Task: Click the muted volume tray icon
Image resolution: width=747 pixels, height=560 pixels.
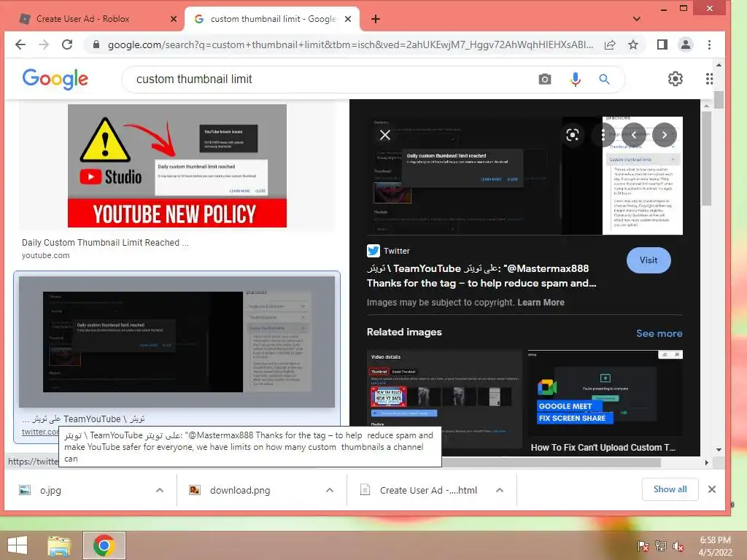Action: coord(678,546)
